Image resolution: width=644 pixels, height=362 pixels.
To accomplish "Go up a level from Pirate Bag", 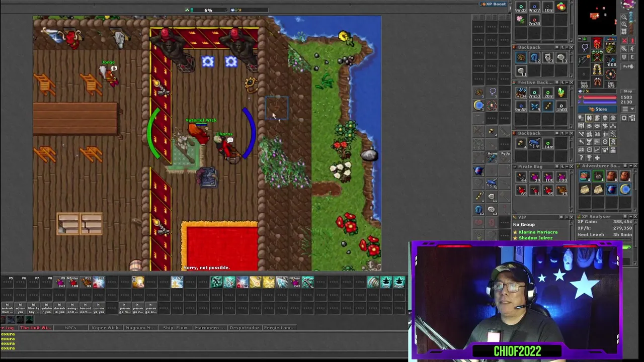I will tap(562, 166).
